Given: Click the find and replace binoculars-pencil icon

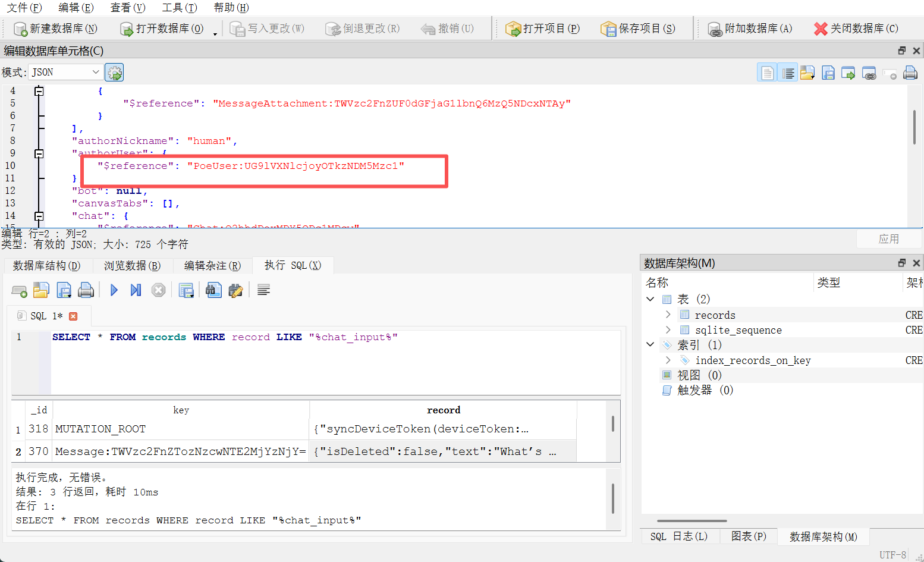Looking at the screenshot, I should [x=235, y=290].
